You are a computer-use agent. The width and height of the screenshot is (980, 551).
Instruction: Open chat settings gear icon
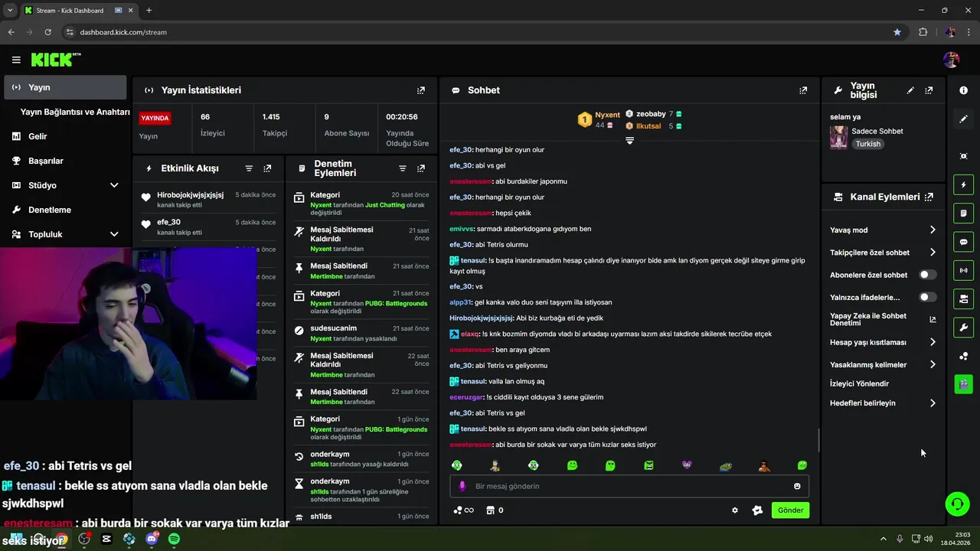735,510
